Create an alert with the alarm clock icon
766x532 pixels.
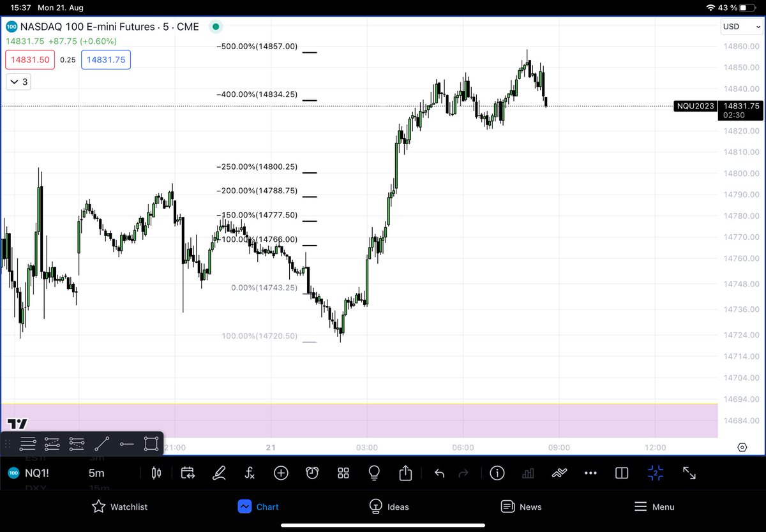(x=312, y=473)
